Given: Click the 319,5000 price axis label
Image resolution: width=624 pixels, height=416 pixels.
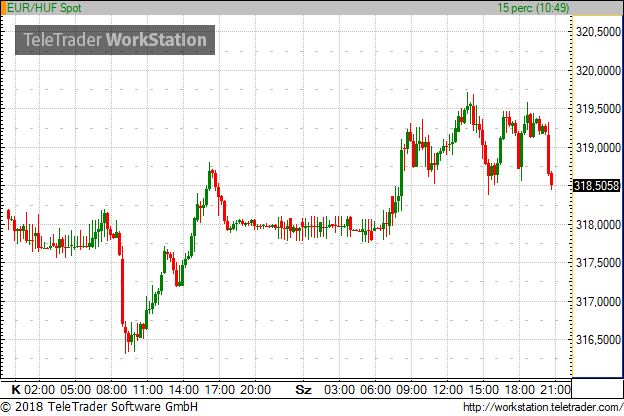Looking at the screenshot, I should 598,109.
